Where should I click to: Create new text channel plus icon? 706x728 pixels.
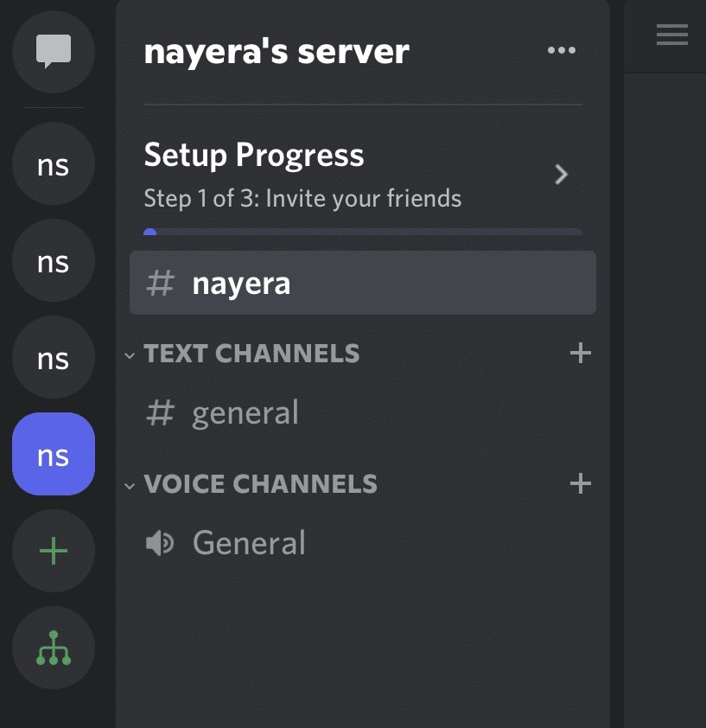[x=580, y=354]
